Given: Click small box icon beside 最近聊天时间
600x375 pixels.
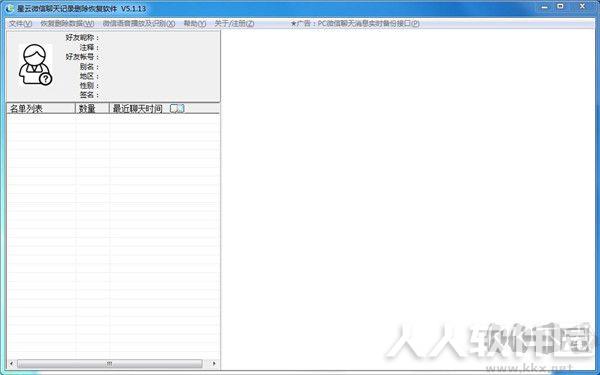Looking at the screenshot, I should coord(177,109).
